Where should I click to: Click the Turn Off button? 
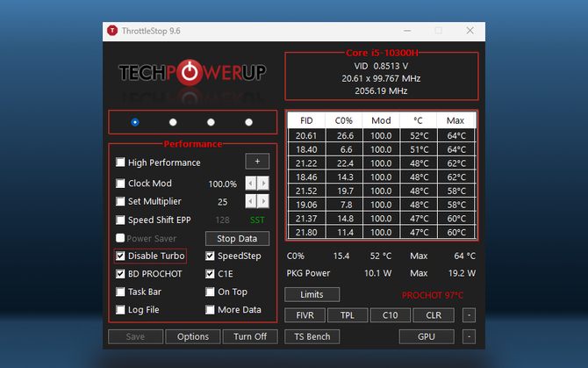[250, 337]
